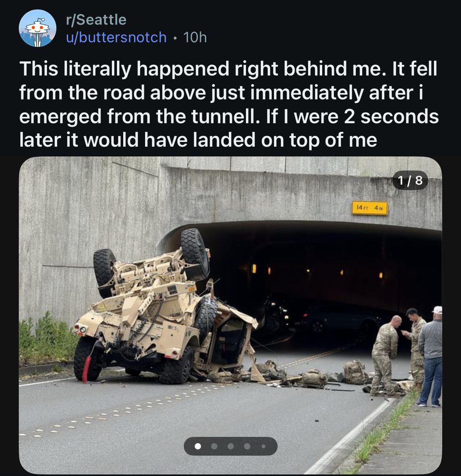Click the 10h post timestamp
The height and width of the screenshot is (476, 461).
[195, 37]
